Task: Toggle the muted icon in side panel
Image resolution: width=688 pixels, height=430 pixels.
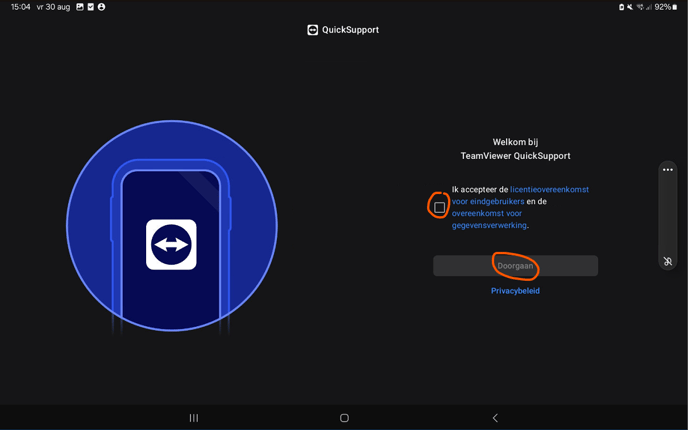Action: [667, 261]
